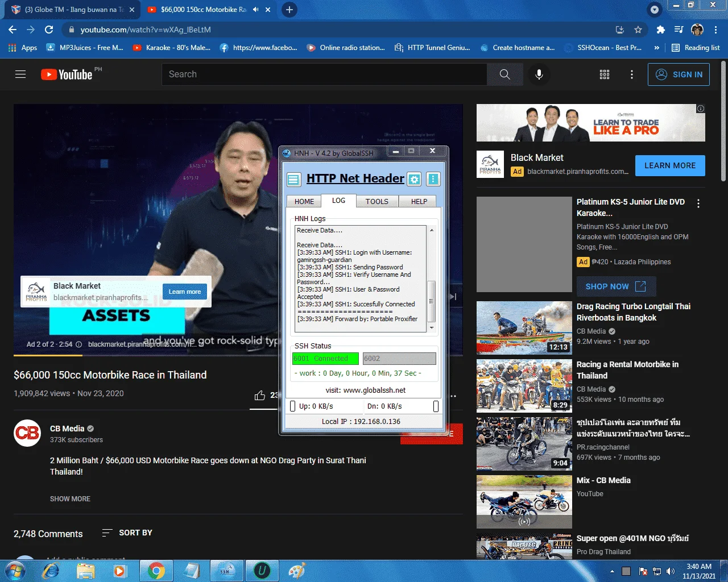Click the volume icon in system tray
728x582 pixels.
point(671,571)
